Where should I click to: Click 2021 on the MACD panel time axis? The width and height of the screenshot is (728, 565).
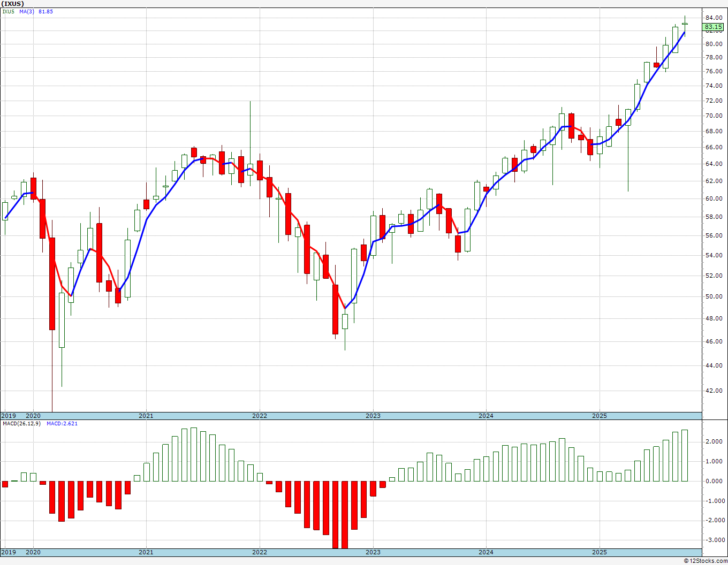tap(146, 552)
